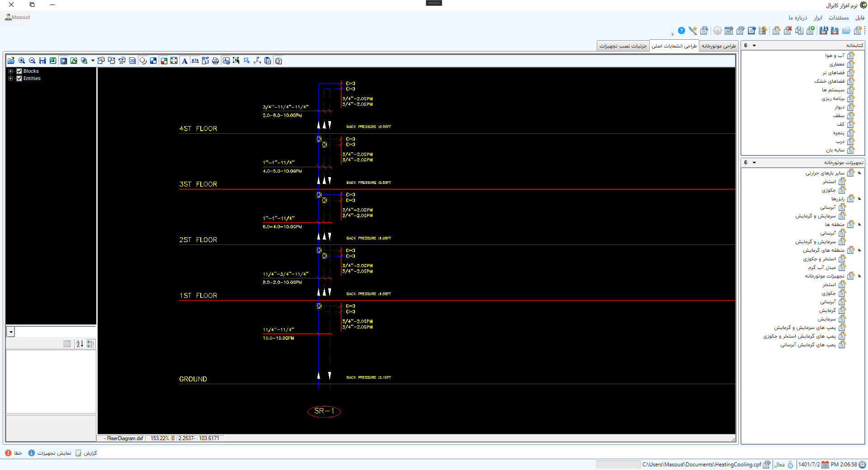Expand the Blocks tree node
Screen dimensions: 868x470
coord(11,71)
